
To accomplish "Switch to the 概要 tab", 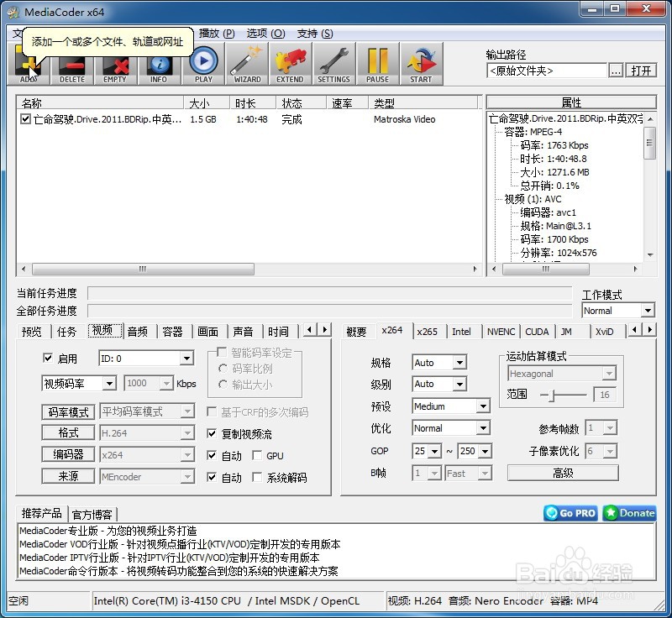I will tap(356, 332).
